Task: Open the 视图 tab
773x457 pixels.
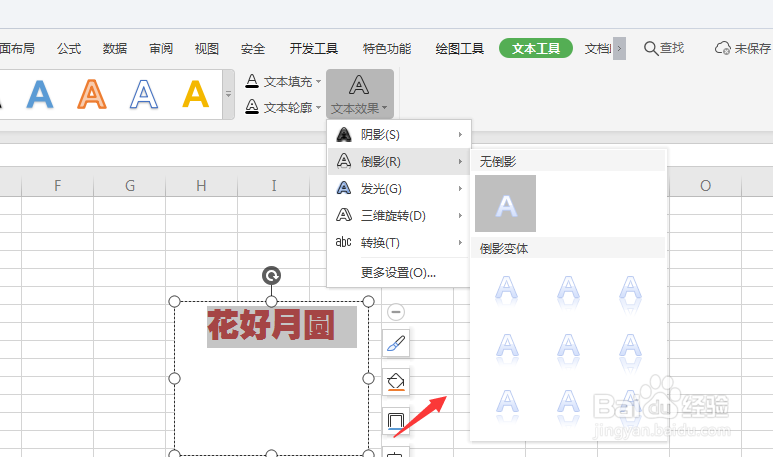Action: coord(207,48)
